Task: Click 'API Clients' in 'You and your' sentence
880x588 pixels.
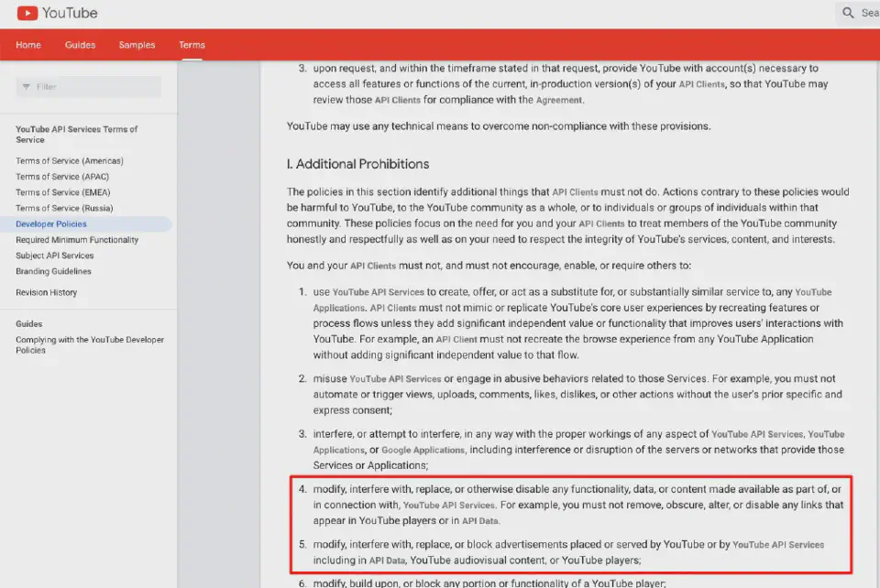Action: pyautogui.click(x=373, y=266)
